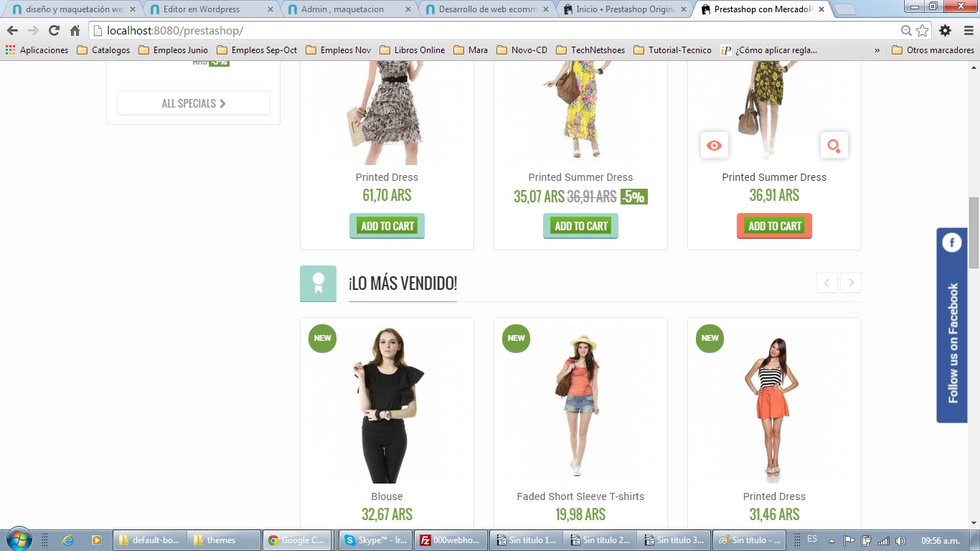Click the magnifier zoom icon on product
Screen dimensions: 980x551
(834, 146)
